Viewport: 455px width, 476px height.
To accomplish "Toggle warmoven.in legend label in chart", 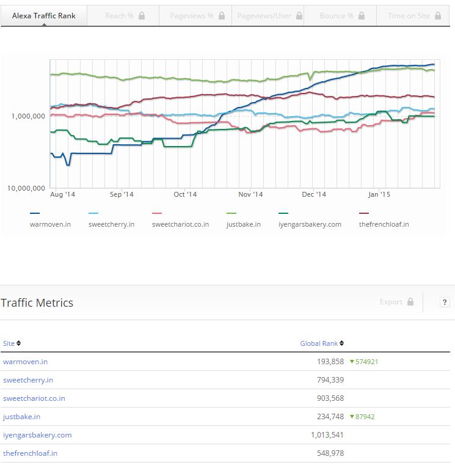I will point(50,224).
